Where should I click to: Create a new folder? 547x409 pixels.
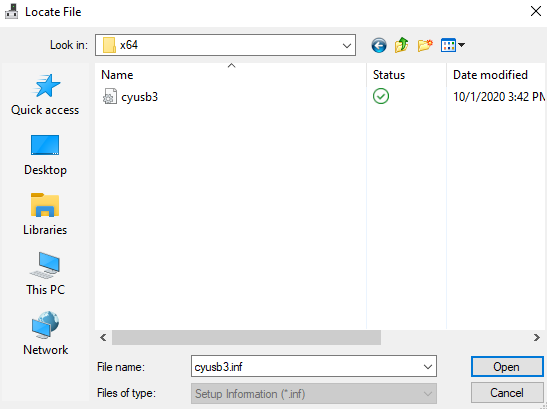(425, 45)
